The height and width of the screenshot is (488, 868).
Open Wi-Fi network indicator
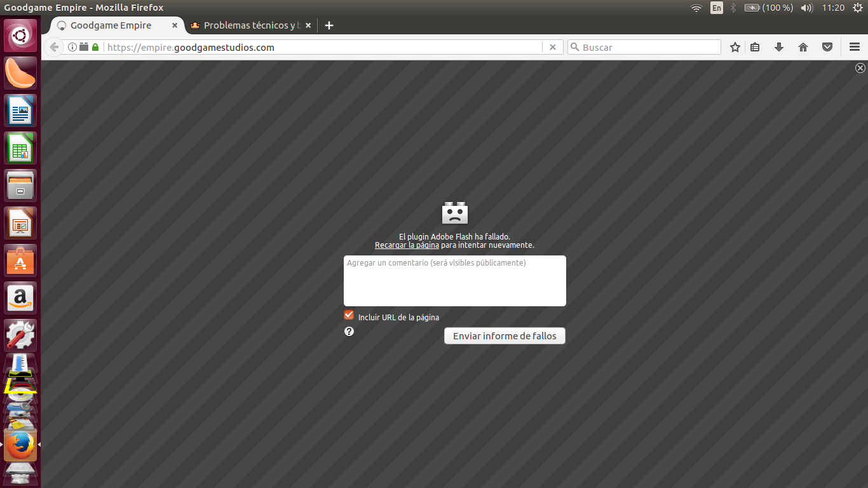coord(696,8)
